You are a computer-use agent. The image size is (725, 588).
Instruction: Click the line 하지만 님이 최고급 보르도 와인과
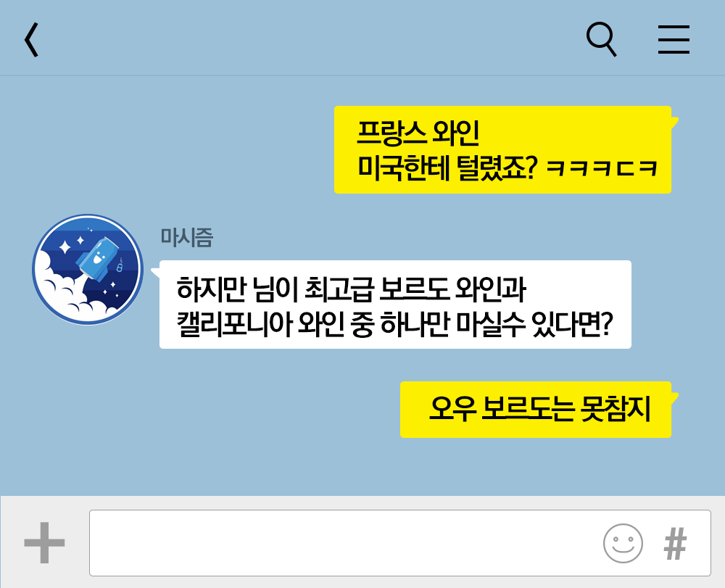pos(352,289)
